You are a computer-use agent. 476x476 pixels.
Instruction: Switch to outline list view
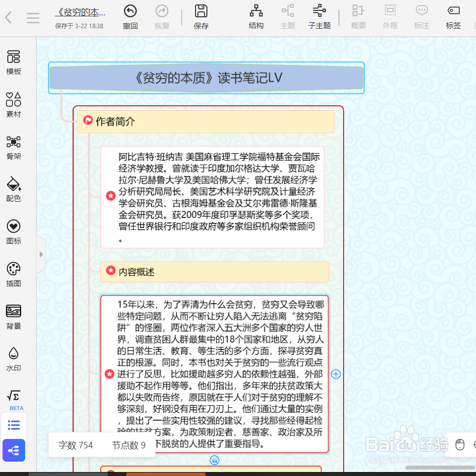14,425
